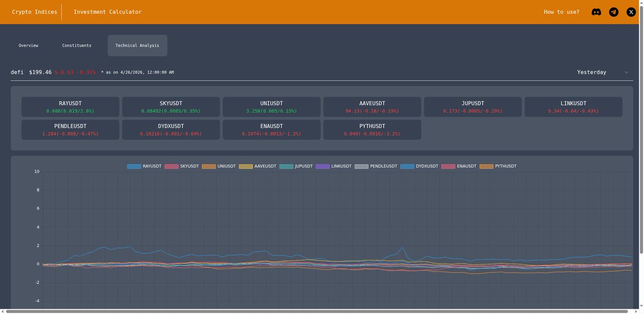Select the UNIUSDT token card
The height and width of the screenshot is (314, 644).
tap(272, 107)
